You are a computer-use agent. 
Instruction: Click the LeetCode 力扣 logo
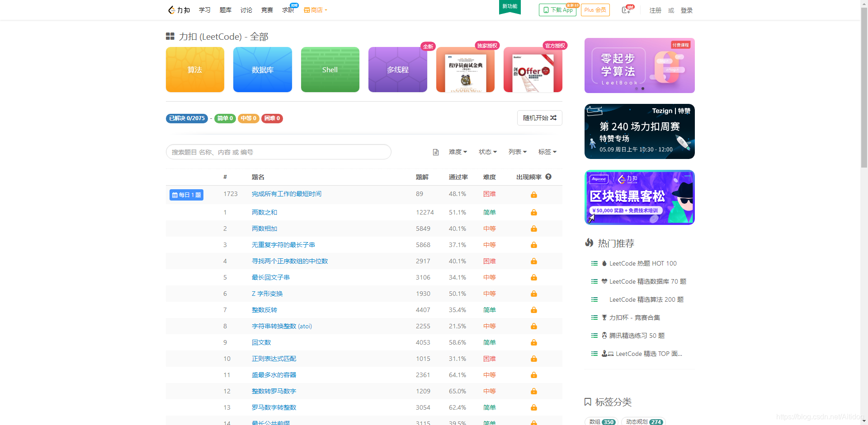tap(179, 10)
